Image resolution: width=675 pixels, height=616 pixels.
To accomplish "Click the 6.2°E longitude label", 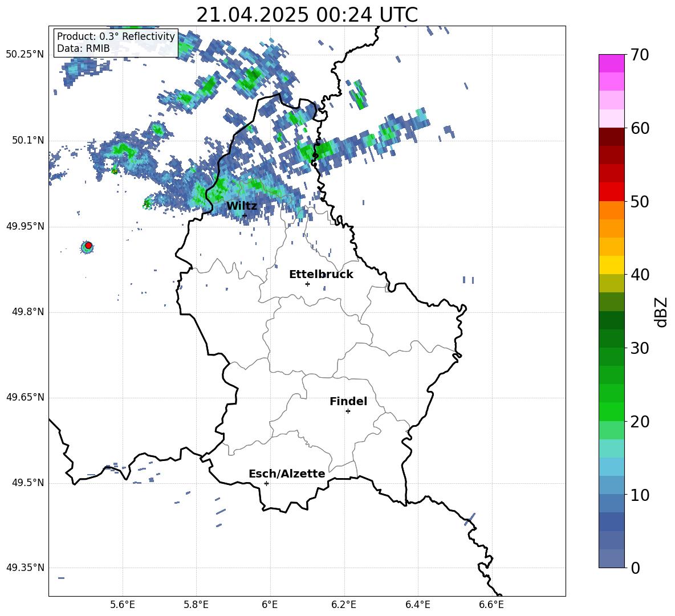I will tap(344, 605).
